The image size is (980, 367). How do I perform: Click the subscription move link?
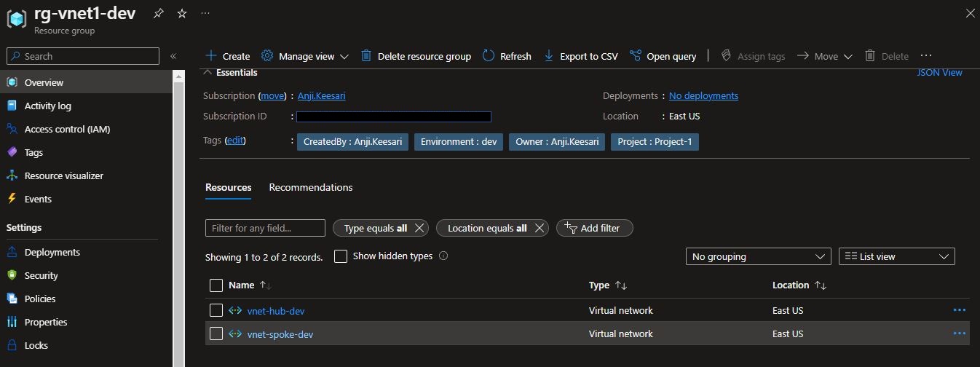click(273, 95)
